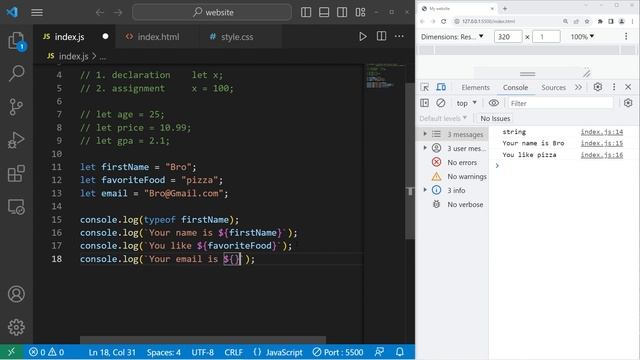Open the Run and Debug view
Image resolution: width=640 pixels, height=360 pixels.
(16, 140)
